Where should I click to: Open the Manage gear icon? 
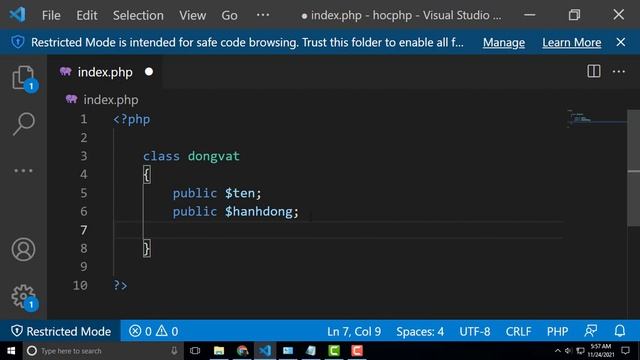click(x=23, y=297)
